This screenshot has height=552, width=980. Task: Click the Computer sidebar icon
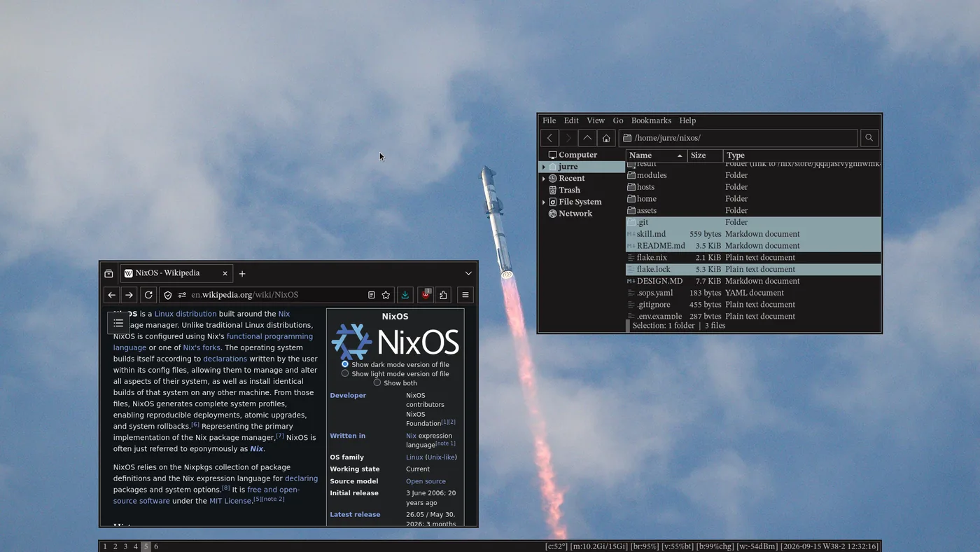pos(553,155)
